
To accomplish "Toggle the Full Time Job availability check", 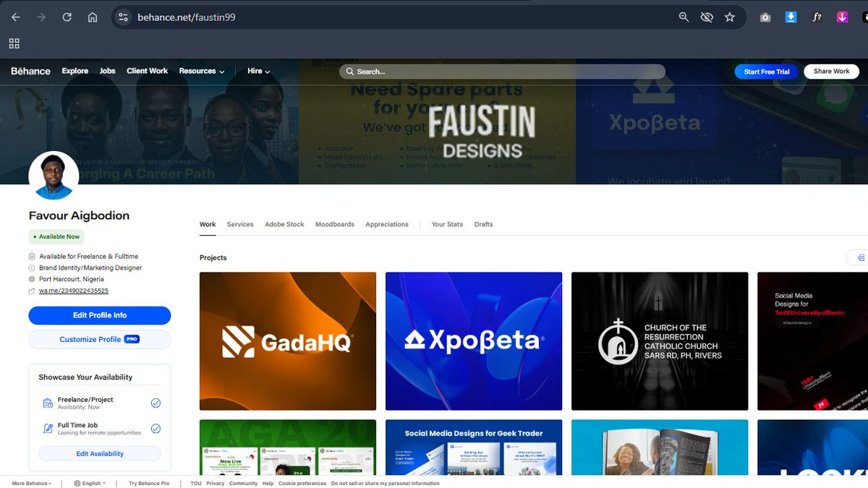I will click(x=156, y=429).
